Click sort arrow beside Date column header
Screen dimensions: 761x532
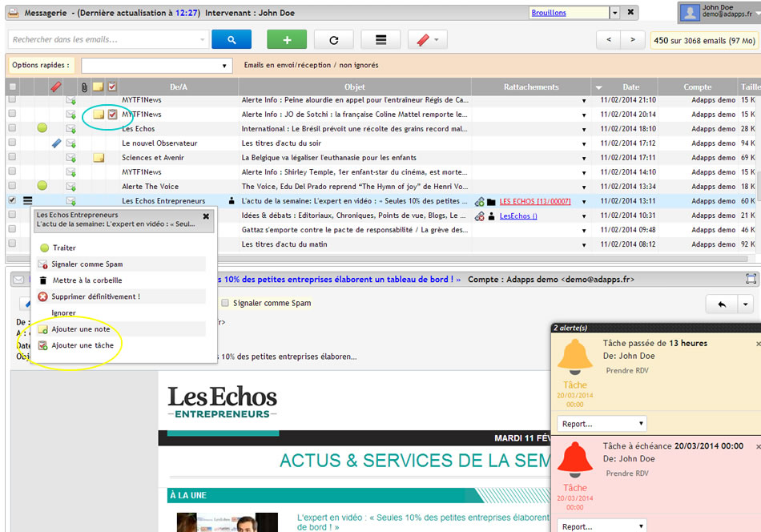coord(599,88)
